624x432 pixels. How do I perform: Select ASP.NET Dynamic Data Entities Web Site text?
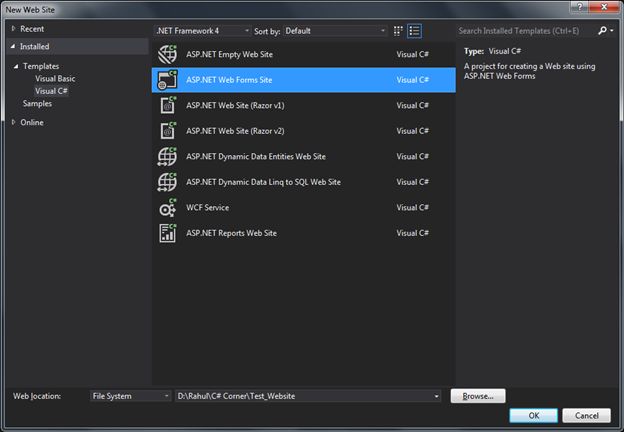tap(255, 156)
